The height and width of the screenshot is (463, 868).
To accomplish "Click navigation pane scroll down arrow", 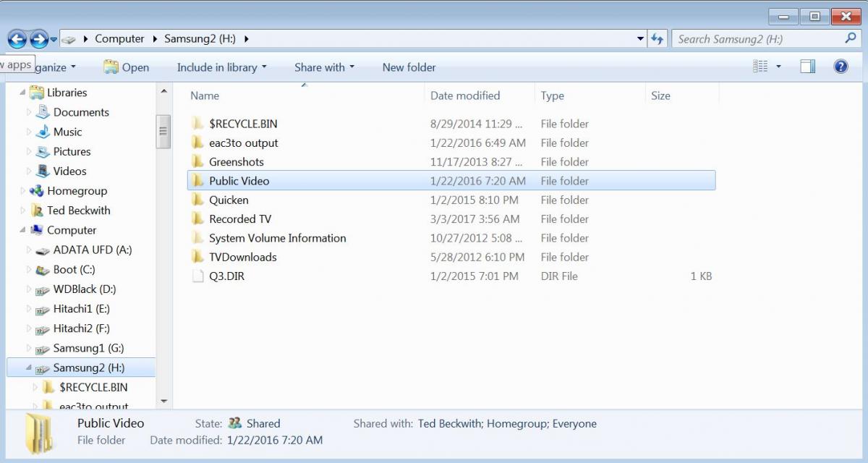I will [163, 401].
